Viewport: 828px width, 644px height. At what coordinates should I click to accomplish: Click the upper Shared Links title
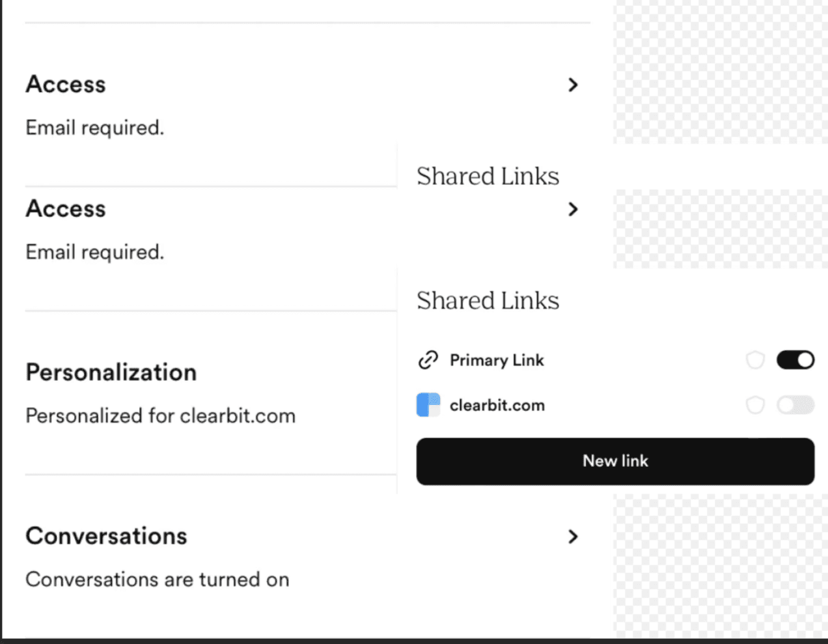coord(488,176)
